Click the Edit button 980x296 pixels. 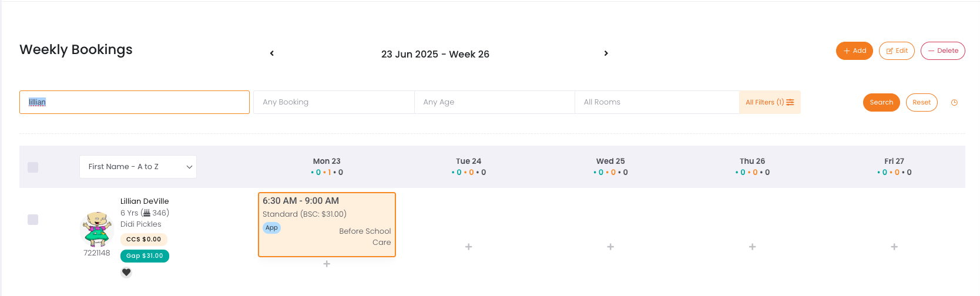[x=897, y=51]
